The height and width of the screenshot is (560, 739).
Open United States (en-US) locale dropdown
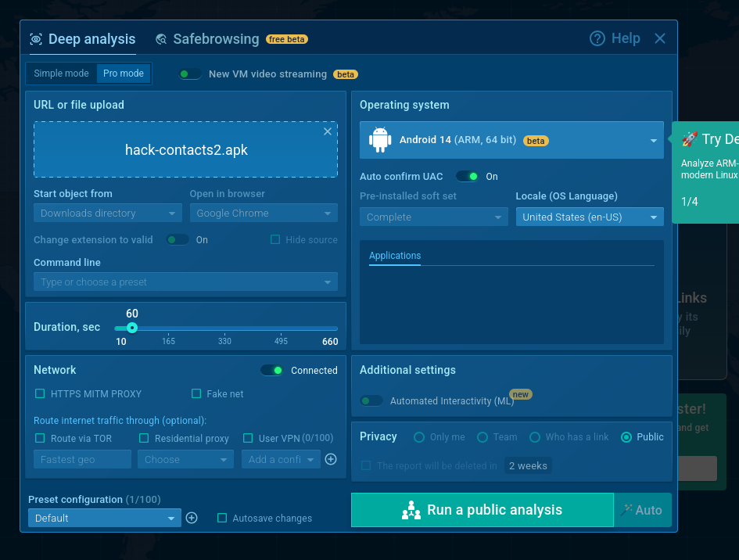click(590, 217)
